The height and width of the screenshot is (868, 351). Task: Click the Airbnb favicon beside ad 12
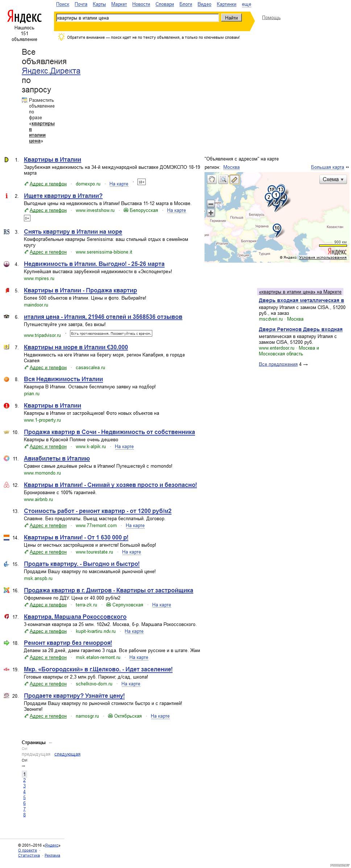6,485
